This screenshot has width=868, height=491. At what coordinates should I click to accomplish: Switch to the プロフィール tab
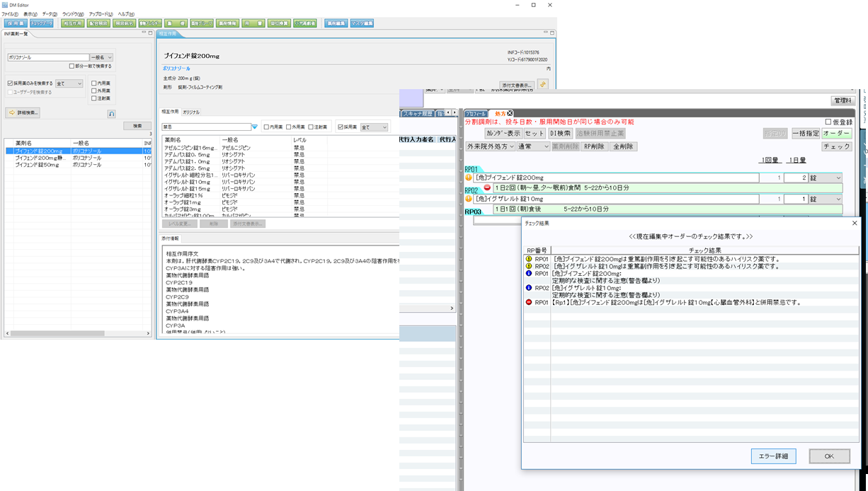476,113
